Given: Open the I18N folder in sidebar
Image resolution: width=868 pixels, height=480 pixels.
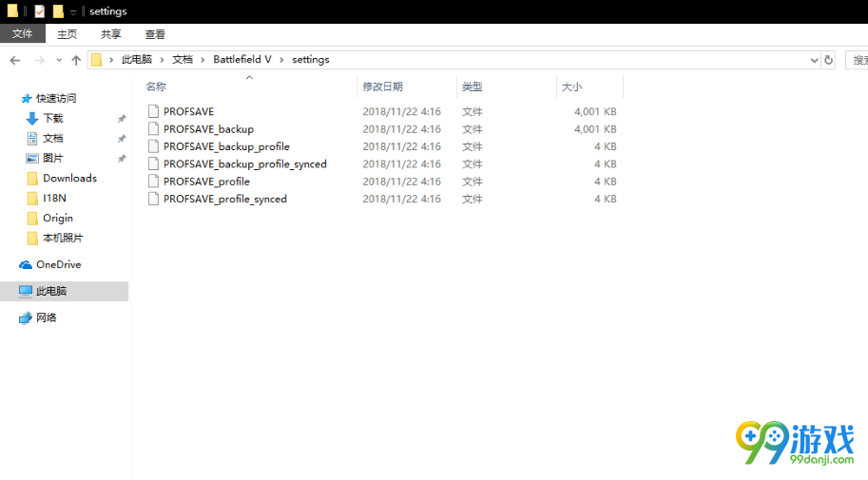Looking at the screenshot, I should click(54, 199).
